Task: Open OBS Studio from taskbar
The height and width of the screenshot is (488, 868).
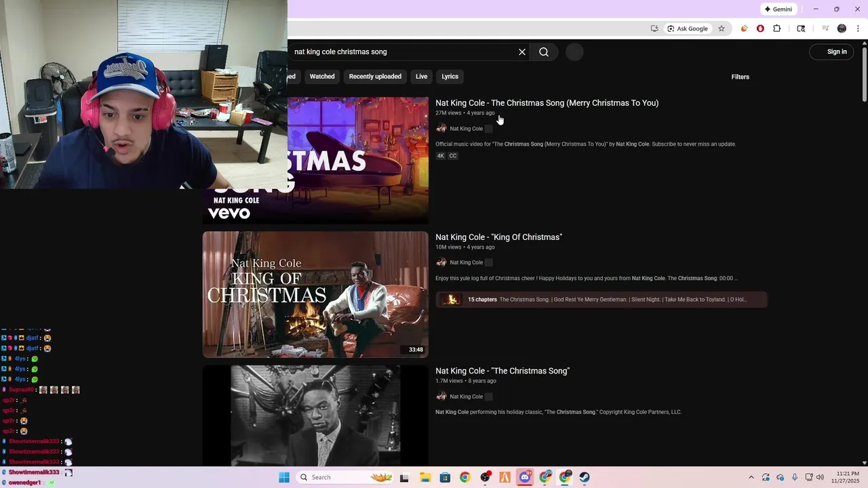Action: tap(485, 477)
